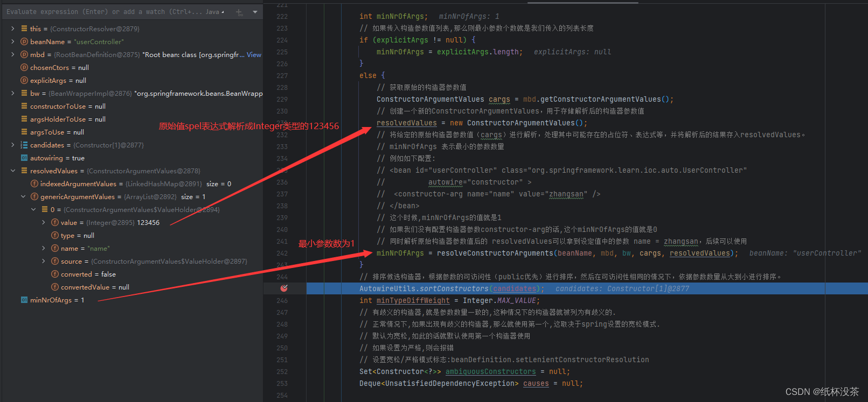Click the 'else {' keyword on line 227
The height and width of the screenshot is (402, 868).
pyautogui.click(x=372, y=76)
